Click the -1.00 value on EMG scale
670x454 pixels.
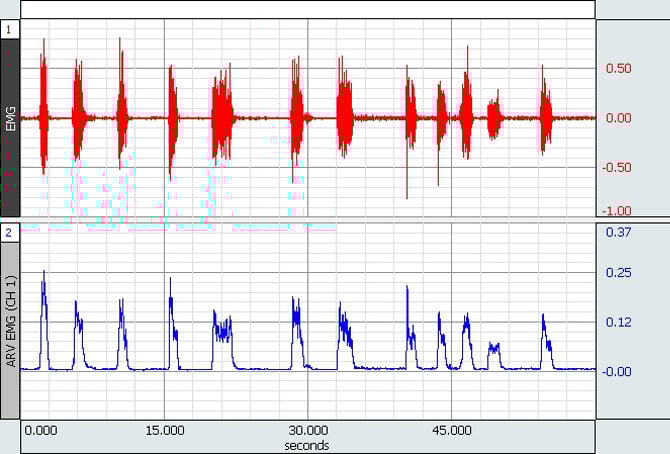pos(617,211)
